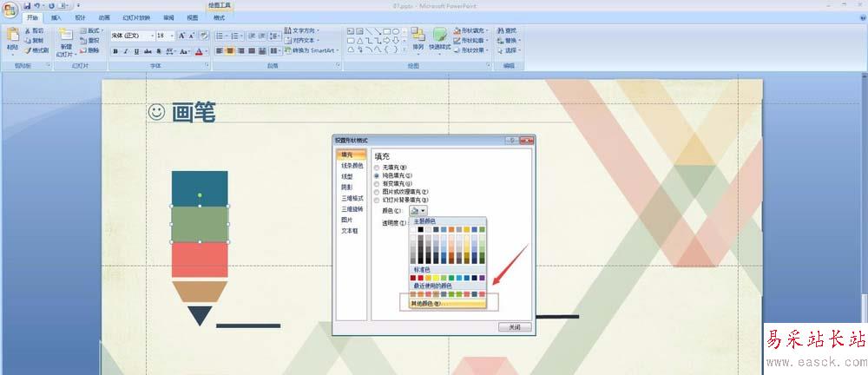Image resolution: width=868 pixels, height=375 pixels.
Task: Select the oval shape in shapes gallery
Action: (397, 31)
